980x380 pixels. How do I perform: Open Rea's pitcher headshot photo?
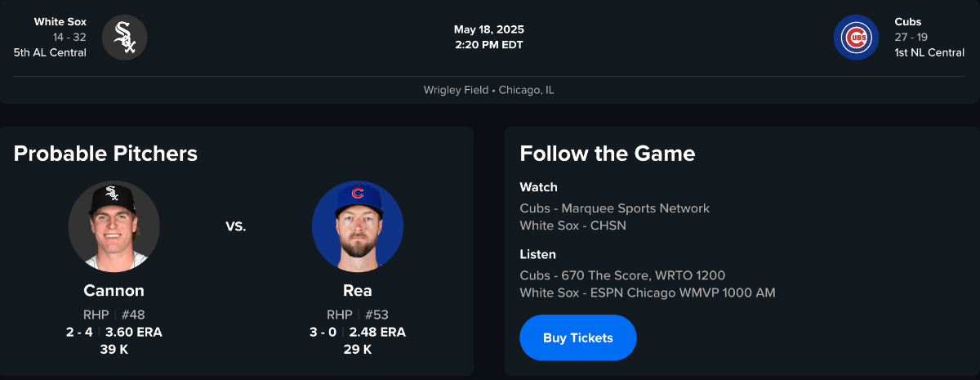(358, 226)
